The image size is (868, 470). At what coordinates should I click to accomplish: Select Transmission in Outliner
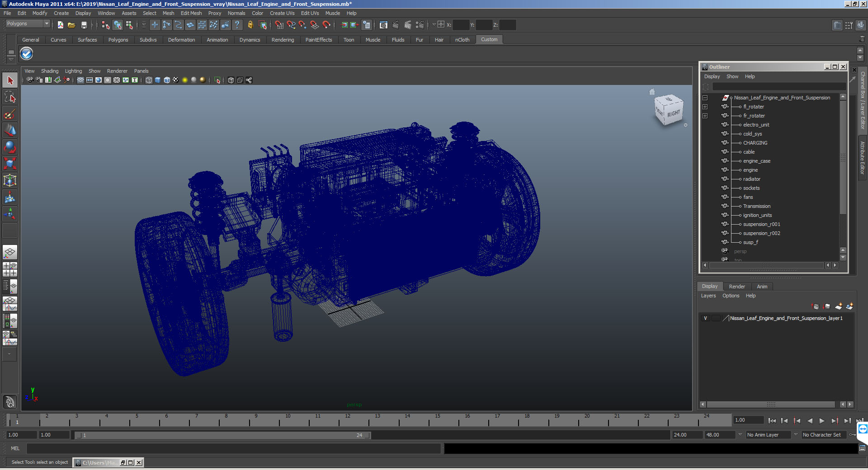(x=757, y=206)
